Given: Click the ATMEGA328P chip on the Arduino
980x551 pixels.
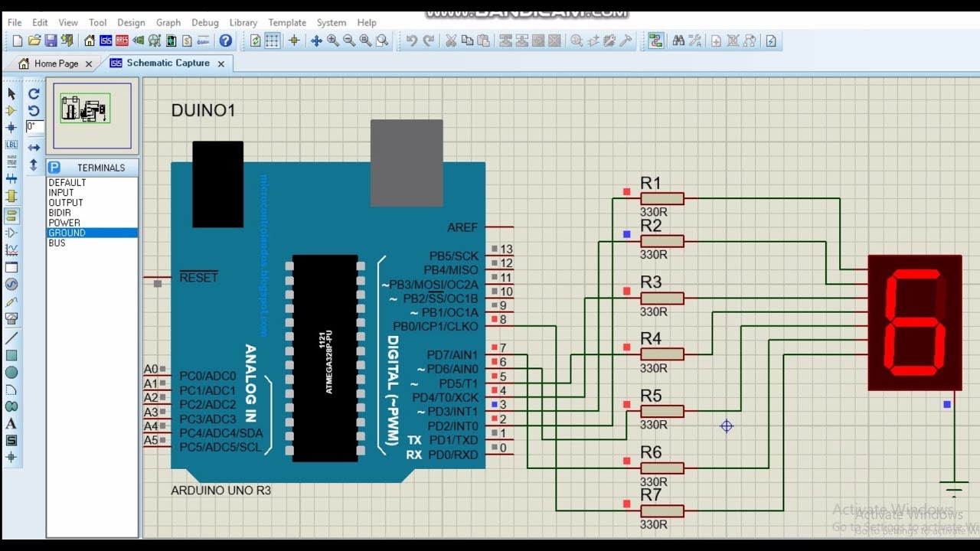Looking at the screenshot, I should tap(325, 358).
